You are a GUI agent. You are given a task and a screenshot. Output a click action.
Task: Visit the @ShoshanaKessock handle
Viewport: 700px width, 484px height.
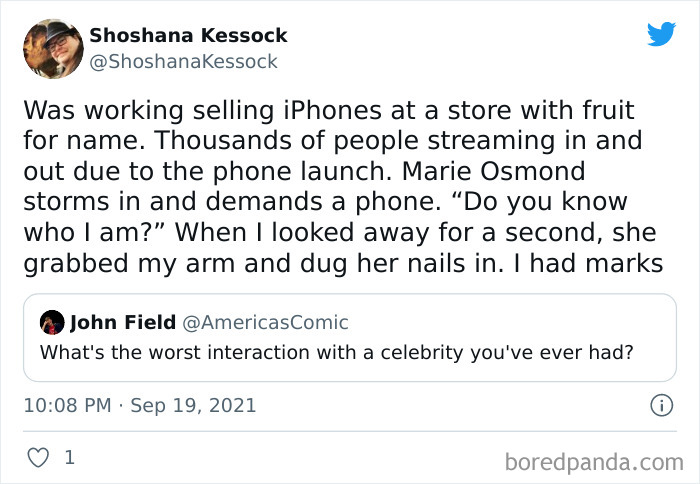[184, 61]
